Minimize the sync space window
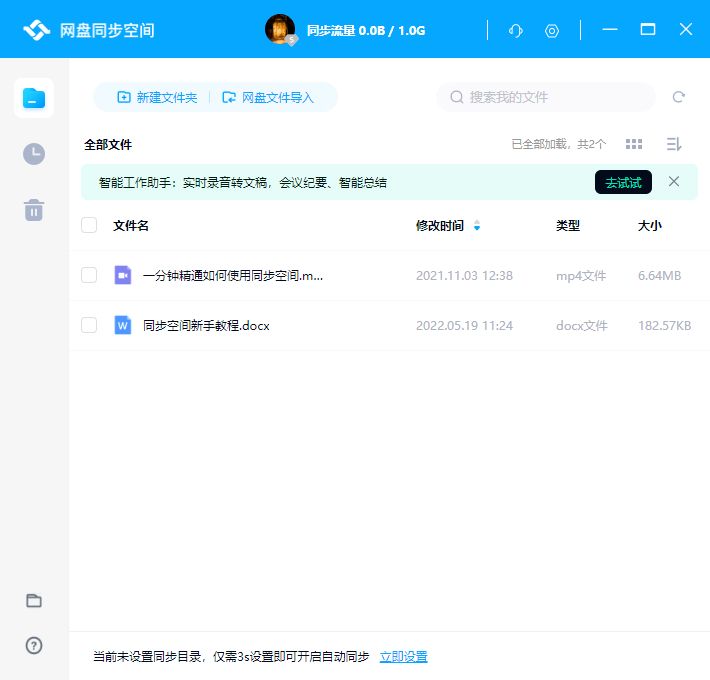This screenshot has width=710, height=680. (x=609, y=29)
